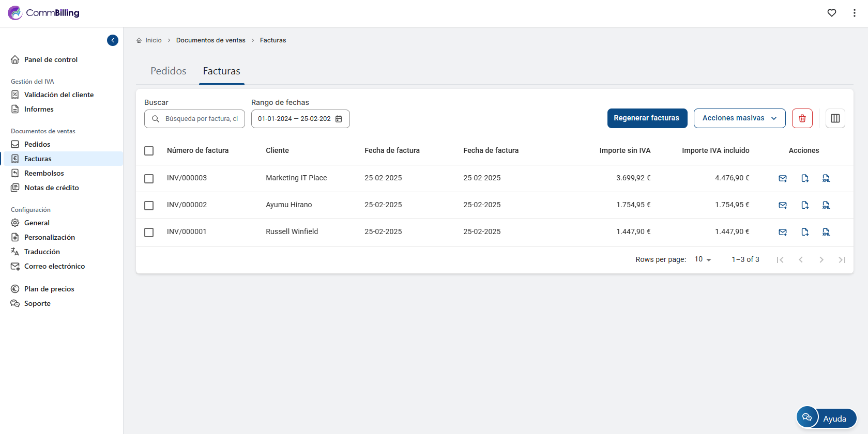Open the Rango de fechas date picker
This screenshot has height=434, width=868.
(300, 119)
